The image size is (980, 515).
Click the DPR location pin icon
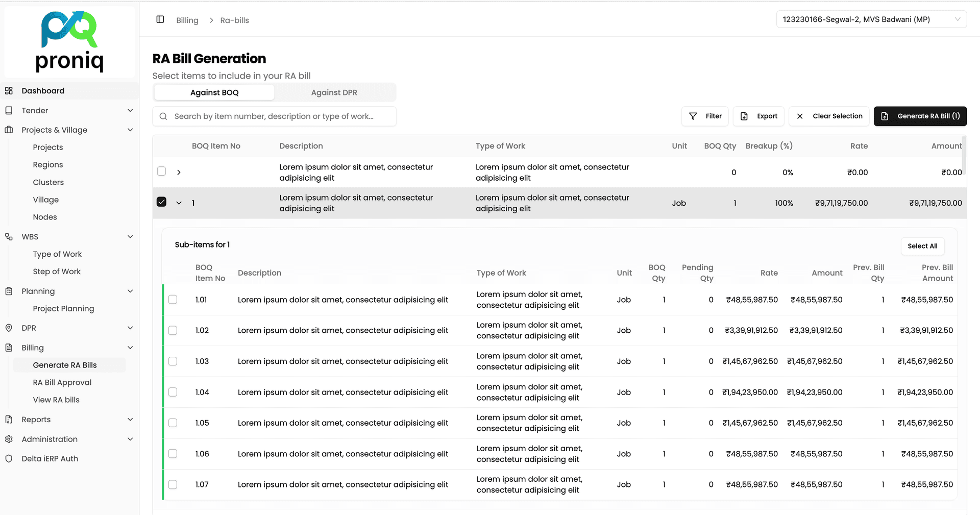(x=9, y=328)
